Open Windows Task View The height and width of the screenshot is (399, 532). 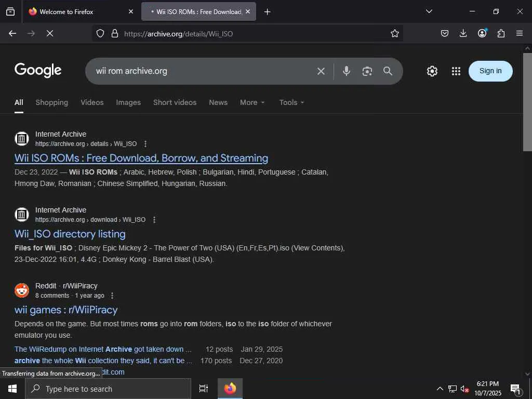pyautogui.click(x=204, y=389)
